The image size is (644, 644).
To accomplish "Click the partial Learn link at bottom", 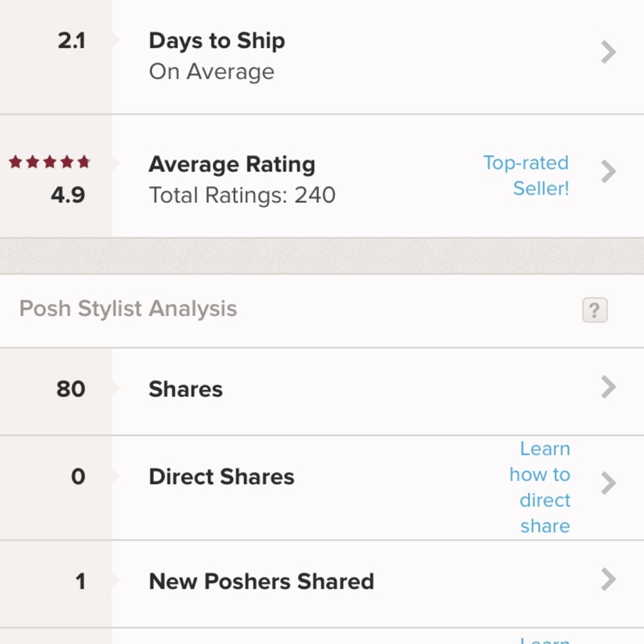I will 545,640.
